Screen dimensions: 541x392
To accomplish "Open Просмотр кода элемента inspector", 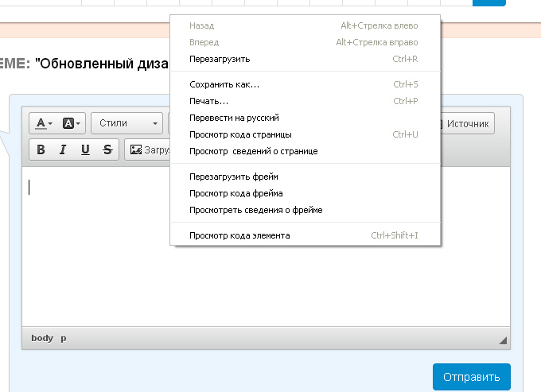I will pyautogui.click(x=239, y=235).
